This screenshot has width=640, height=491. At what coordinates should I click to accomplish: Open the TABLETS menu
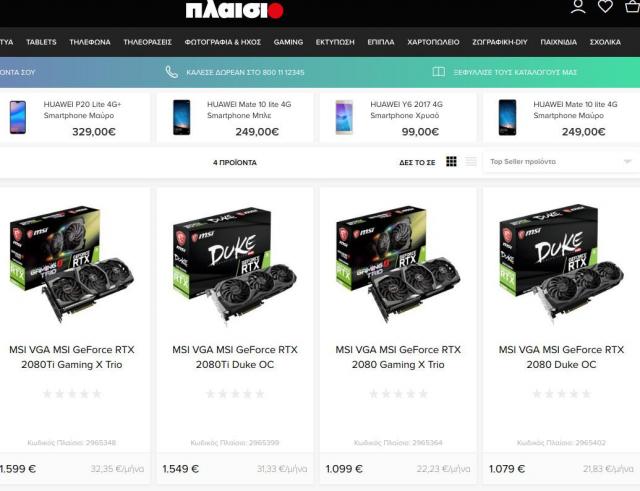(41, 42)
